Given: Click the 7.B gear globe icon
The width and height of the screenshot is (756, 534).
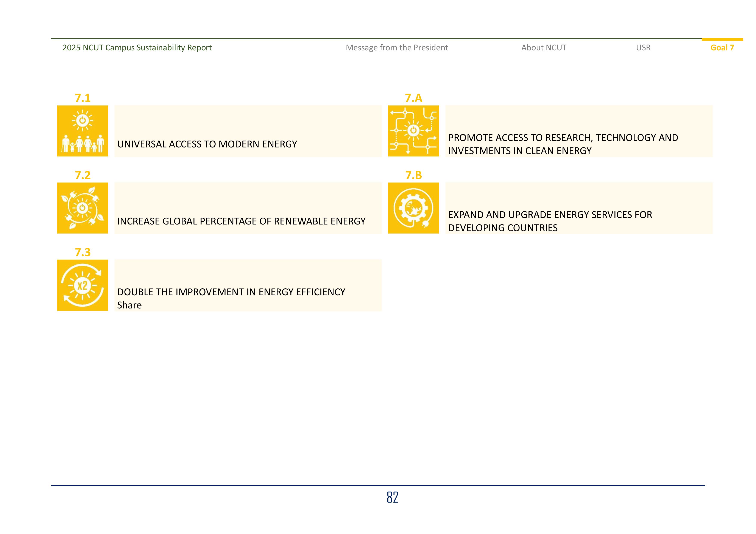Looking at the screenshot, I should pyautogui.click(x=413, y=208).
